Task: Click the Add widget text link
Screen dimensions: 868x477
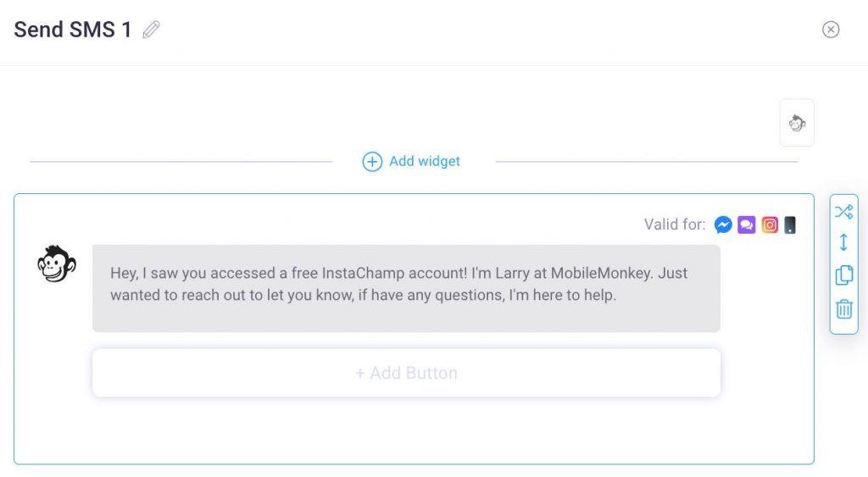Action: [x=425, y=161]
